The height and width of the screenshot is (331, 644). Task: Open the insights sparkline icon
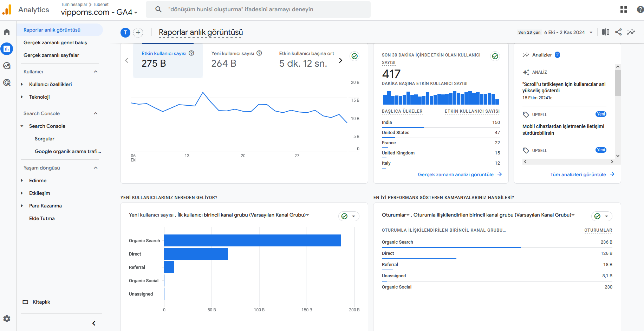(x=631, y=32)
